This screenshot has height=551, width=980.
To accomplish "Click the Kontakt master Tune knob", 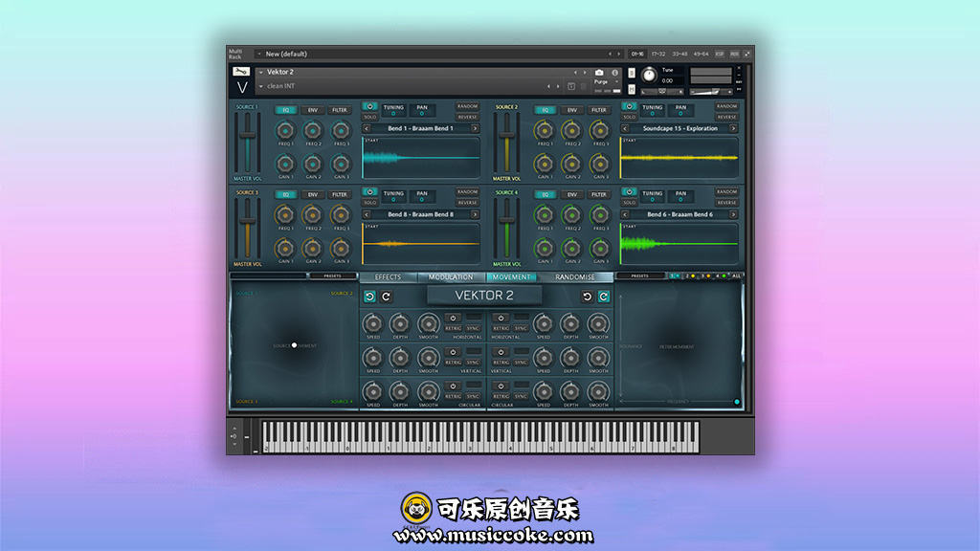I will tap(650, 76).
